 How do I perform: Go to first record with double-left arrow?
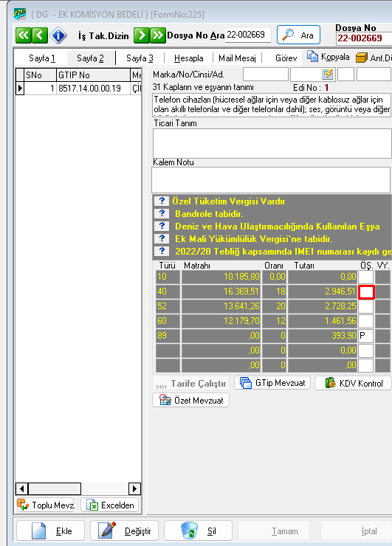[24, 35]
